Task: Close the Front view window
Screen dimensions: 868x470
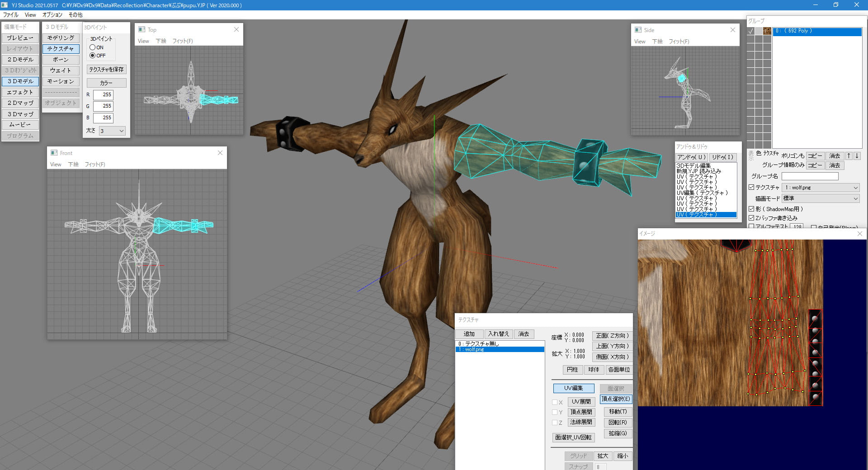Action: click(x=220, y=153)
